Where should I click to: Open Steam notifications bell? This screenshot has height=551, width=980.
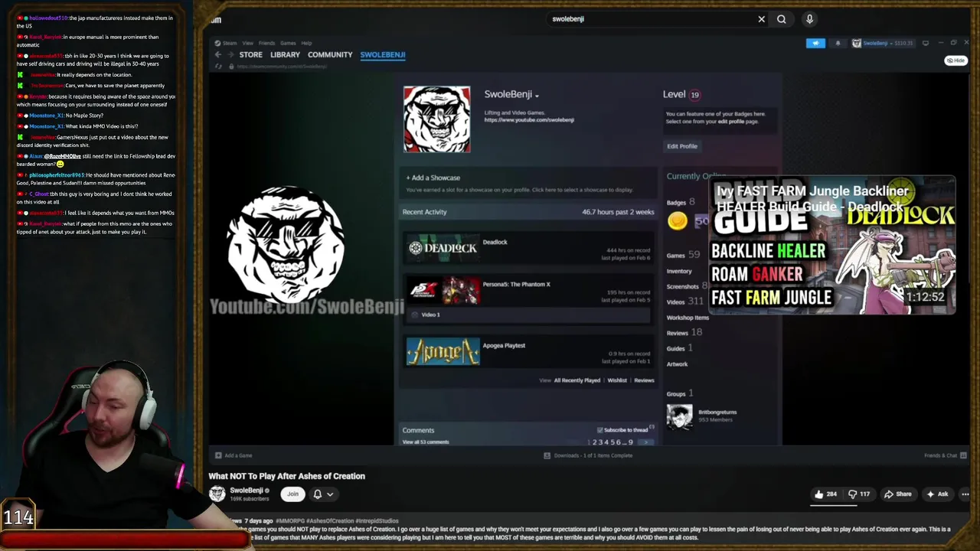(x=838, y=43)
